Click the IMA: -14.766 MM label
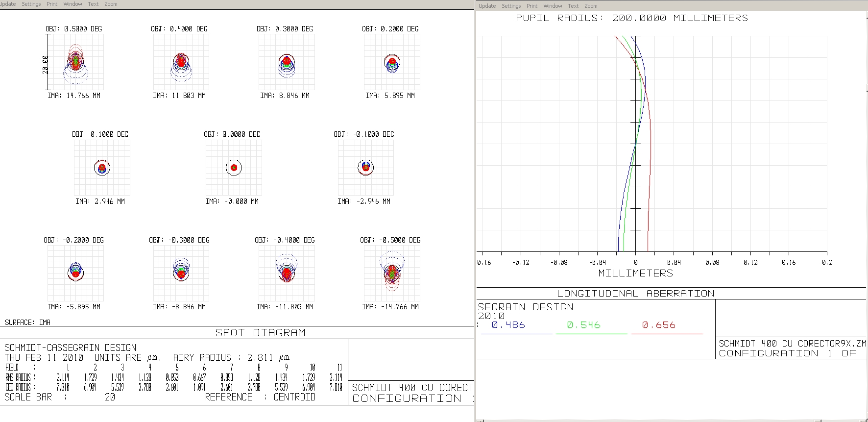Screen dimensions: 868x422 (x=390, y=307)
